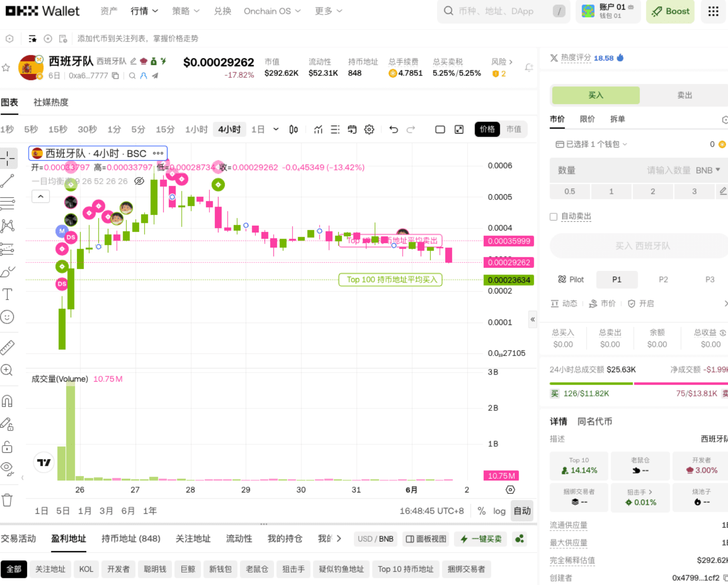Expand the 行情 menu dropdown
Image resolution: width=728 pixels, height=585 pixels.
click(x=144, y=11)
